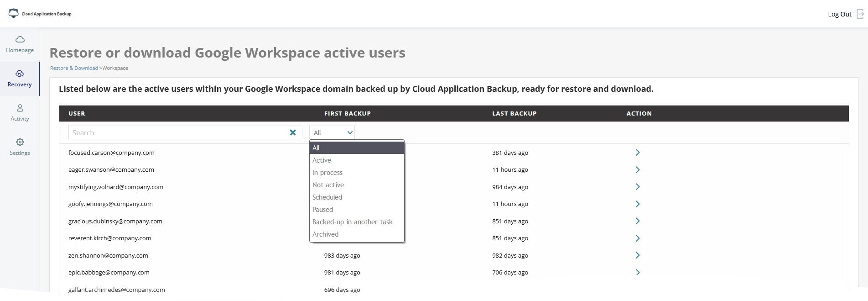Follow the Restore & Download breadcrumb link
868x301 pixels.
coord(74,68)
